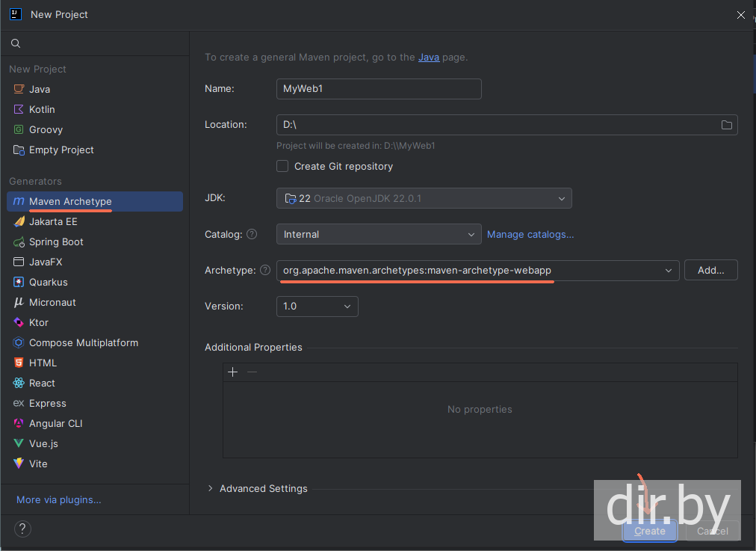Open the Archetype combo box arrow
756x551 pixels.
(669, 271)
